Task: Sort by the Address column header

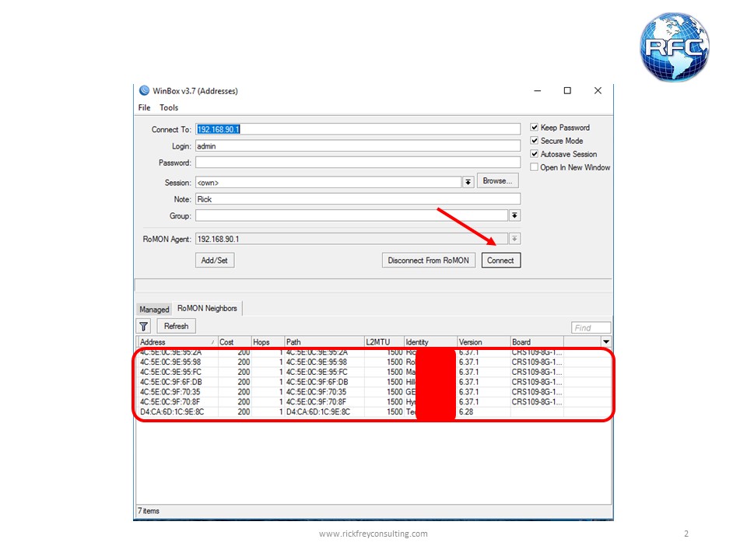Action: coord(177,342)
